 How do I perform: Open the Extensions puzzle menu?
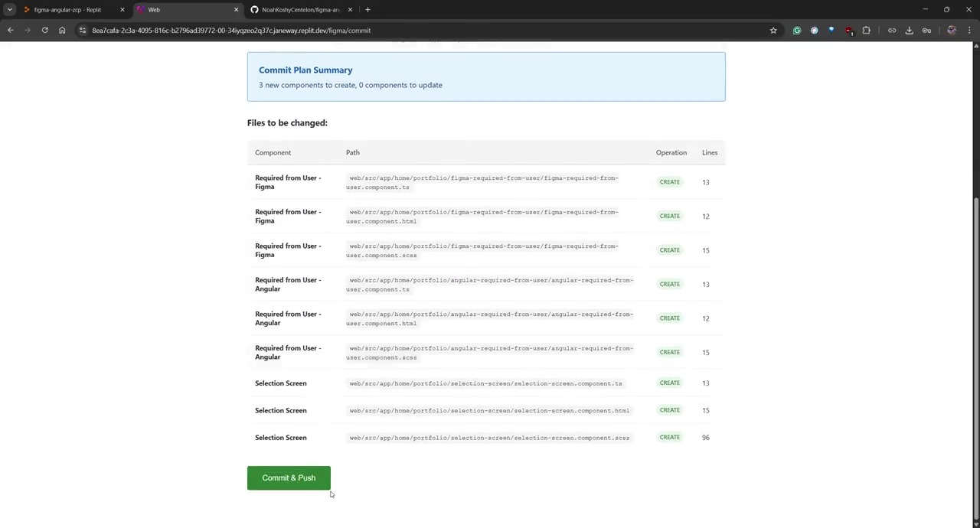[x=867, y=31]
